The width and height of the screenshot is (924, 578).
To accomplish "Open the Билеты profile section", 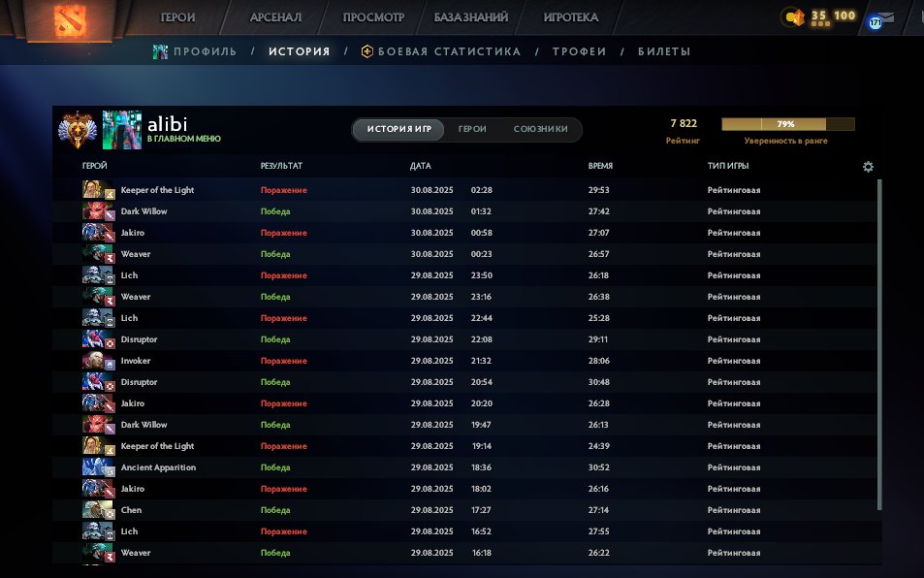I will coord(664,51).
